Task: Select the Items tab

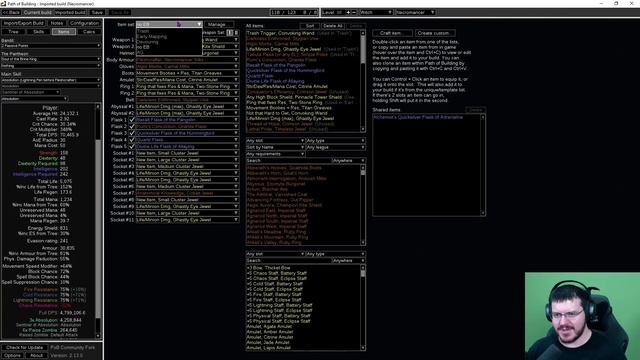Action: click(64, 31)
